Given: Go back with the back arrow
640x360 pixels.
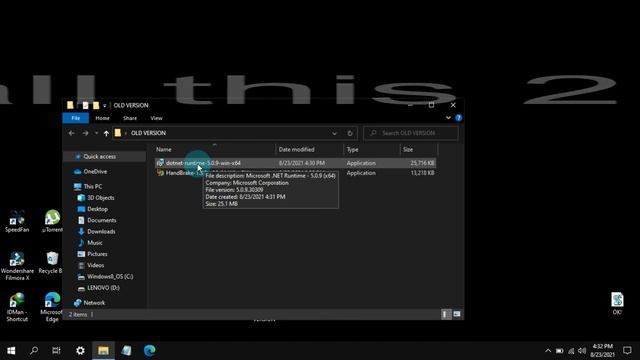Looking at the screenshot, I should point(71,133).
